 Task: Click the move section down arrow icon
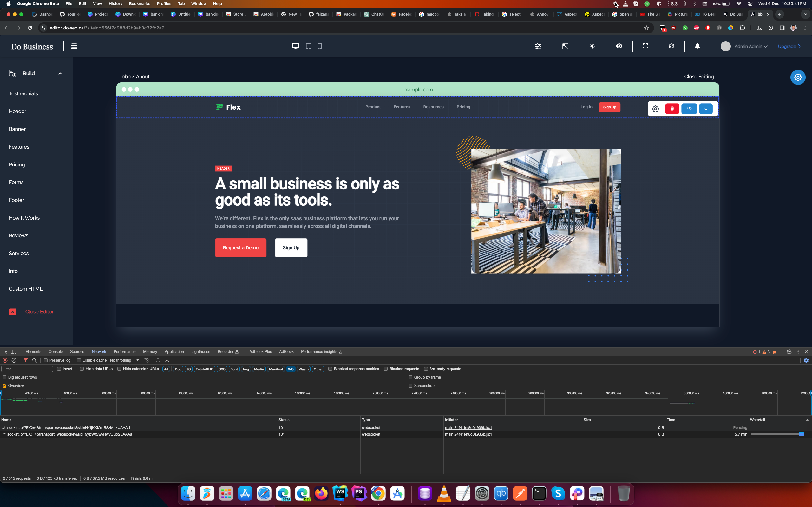pyautogui.click(x=706, y=109)
